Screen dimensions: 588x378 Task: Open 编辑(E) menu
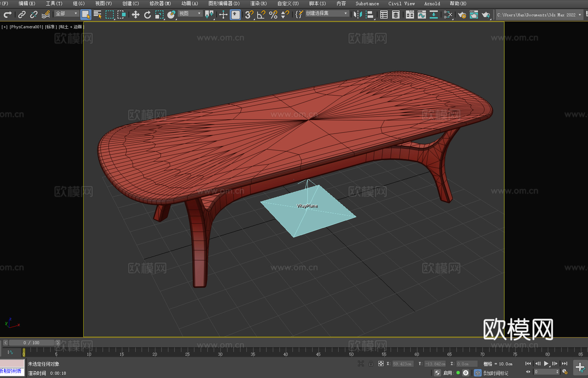[x=27, y=3]
